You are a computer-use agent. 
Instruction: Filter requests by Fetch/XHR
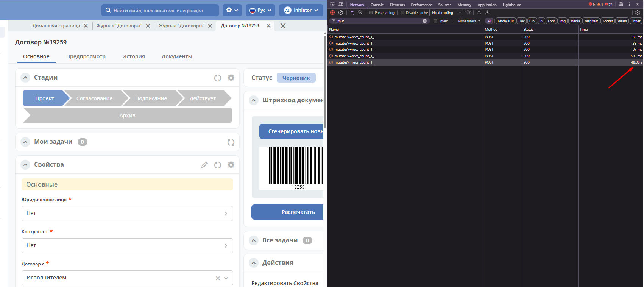tap(505, 21)
